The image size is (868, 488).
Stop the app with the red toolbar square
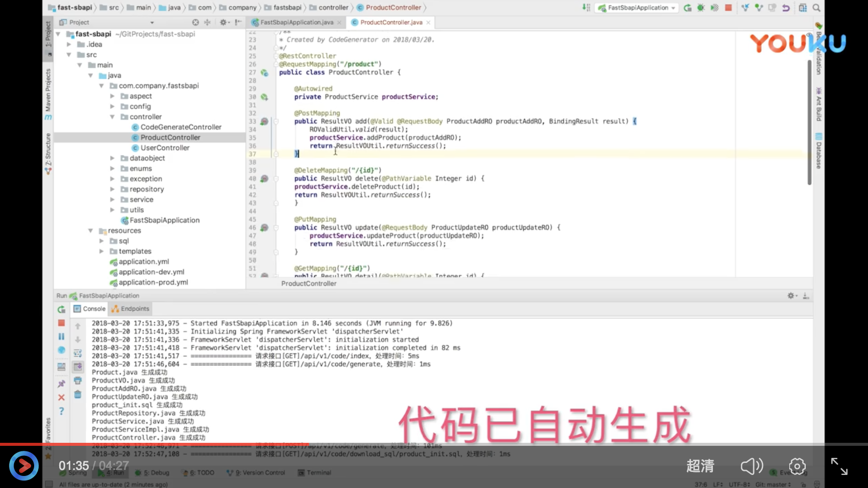pyautogui.click(x=728, y=8)
